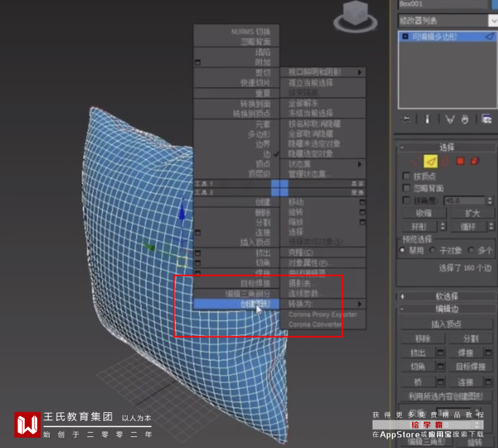This screenshot has height=448, width=498.
Task: Select 可编辑多边形 entry in modifier stack
Action: tap(447, 36)
